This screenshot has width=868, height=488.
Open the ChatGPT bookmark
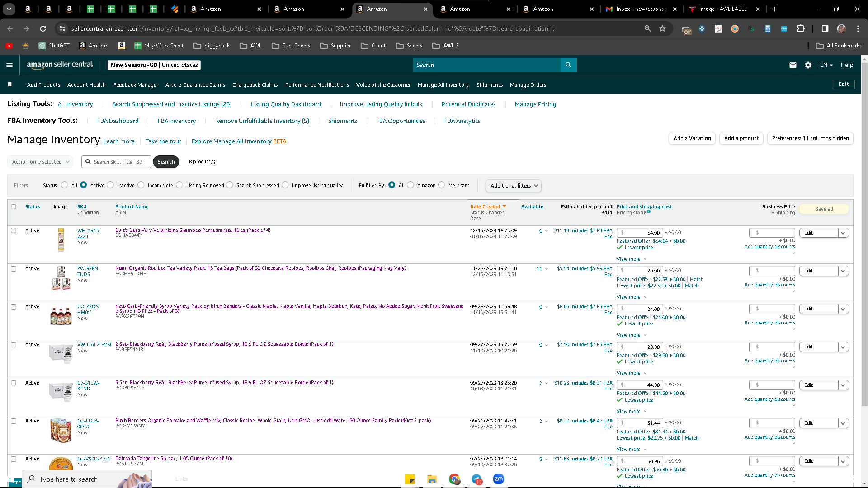pos(54,46)
